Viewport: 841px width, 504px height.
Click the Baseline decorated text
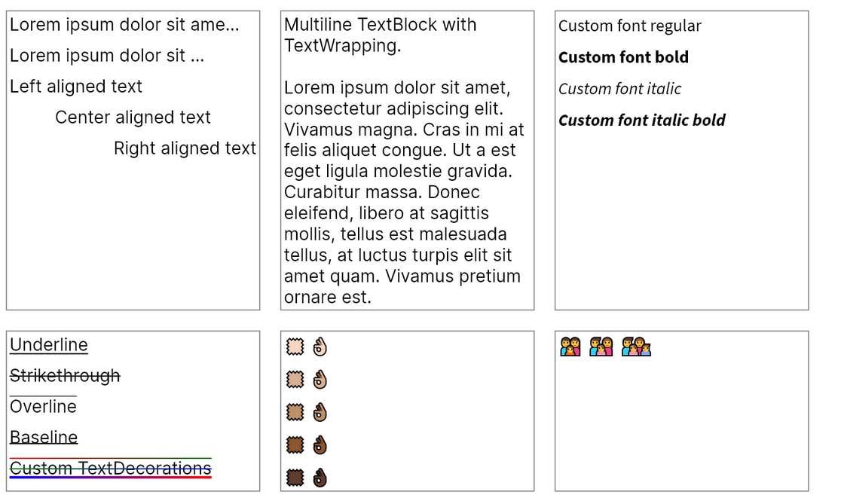coord(44,437)
